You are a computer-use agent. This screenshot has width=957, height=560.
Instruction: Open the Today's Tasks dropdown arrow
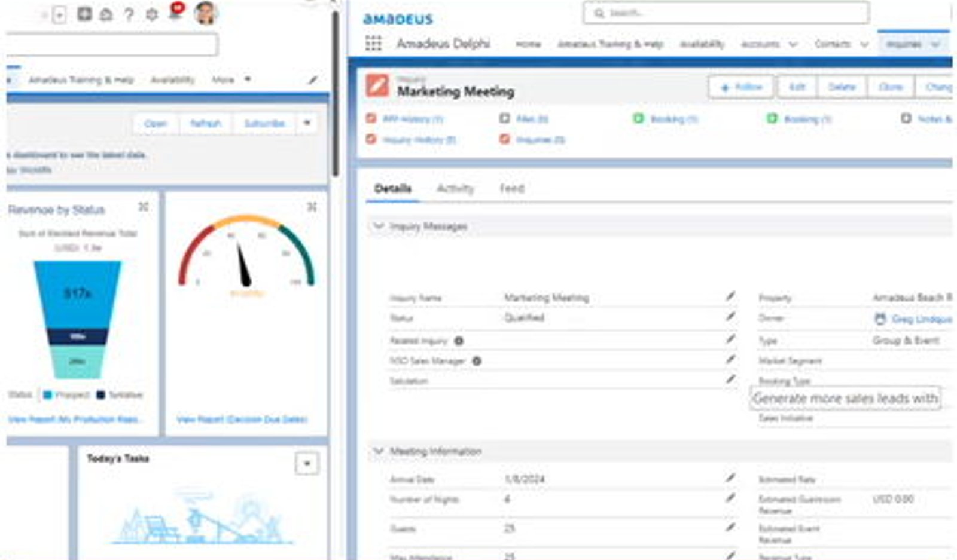[x=307, y=464]
